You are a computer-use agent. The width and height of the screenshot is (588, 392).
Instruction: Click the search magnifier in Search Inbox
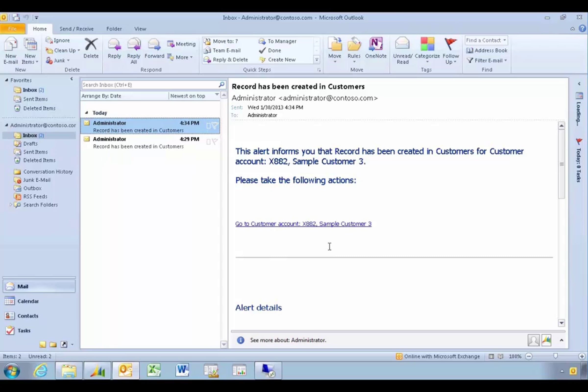click(221, 85)
